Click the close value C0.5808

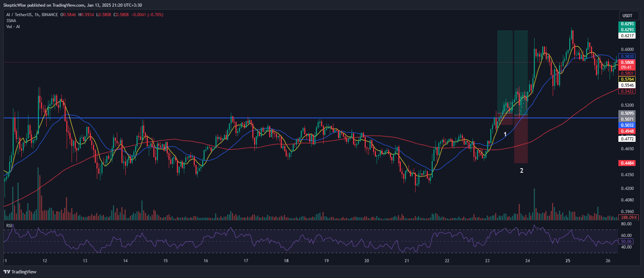(121, 15)
